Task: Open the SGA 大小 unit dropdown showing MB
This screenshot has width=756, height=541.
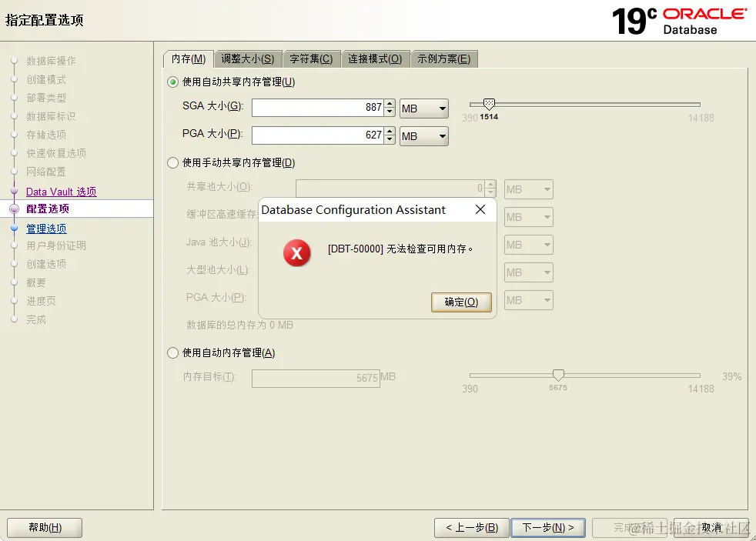Action: [423, 108]
